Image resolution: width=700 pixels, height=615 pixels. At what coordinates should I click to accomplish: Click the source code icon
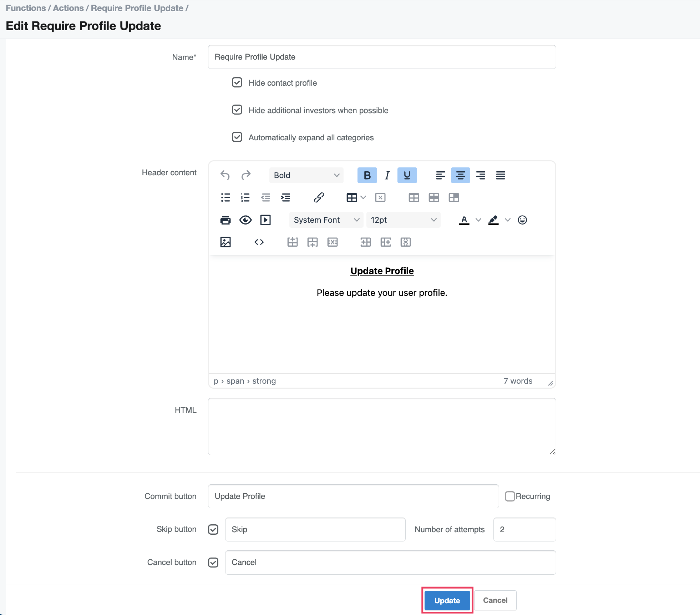point(259,242)
